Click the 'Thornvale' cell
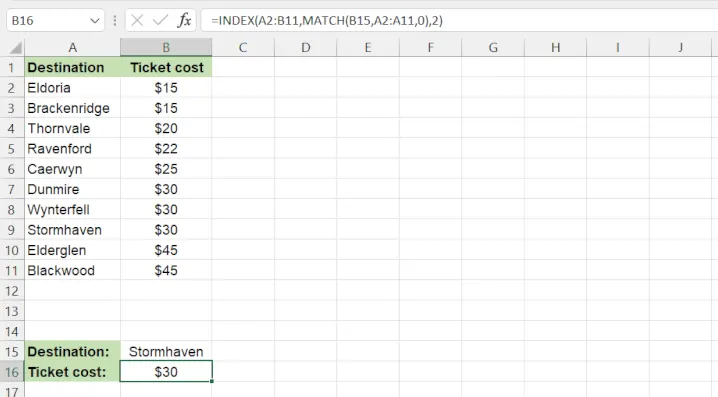 click(72, 129)
